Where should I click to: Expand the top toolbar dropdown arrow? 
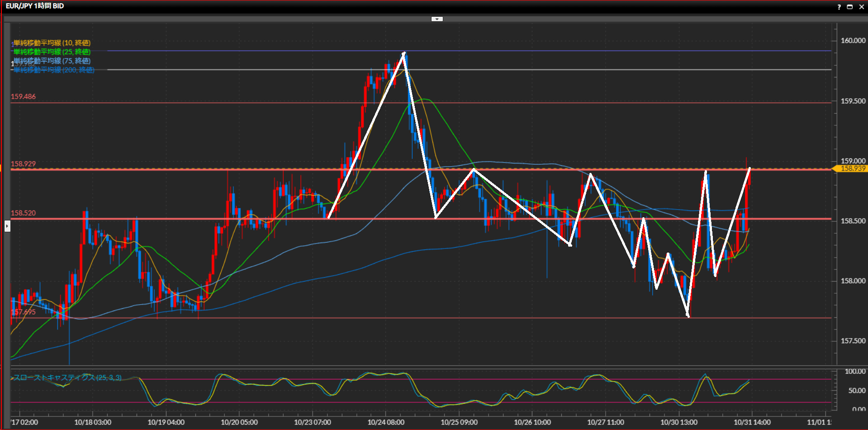click(x=437, y=19)
